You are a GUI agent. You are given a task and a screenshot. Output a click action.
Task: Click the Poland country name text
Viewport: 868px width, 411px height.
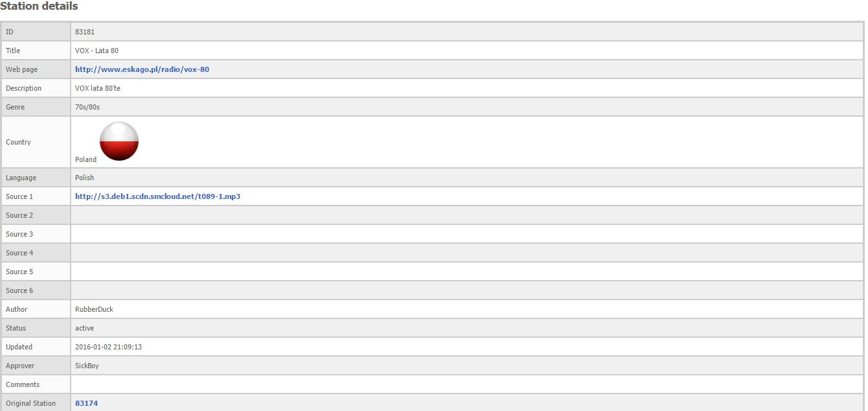point(86,159)
